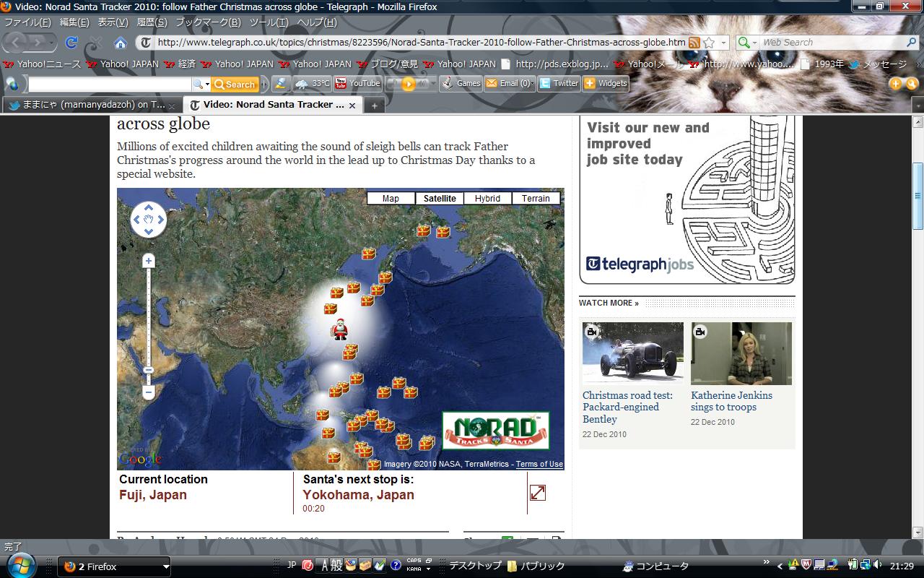Open the map Terms of Use link
The image size is (924, 578).
click(x=539, y=465)
